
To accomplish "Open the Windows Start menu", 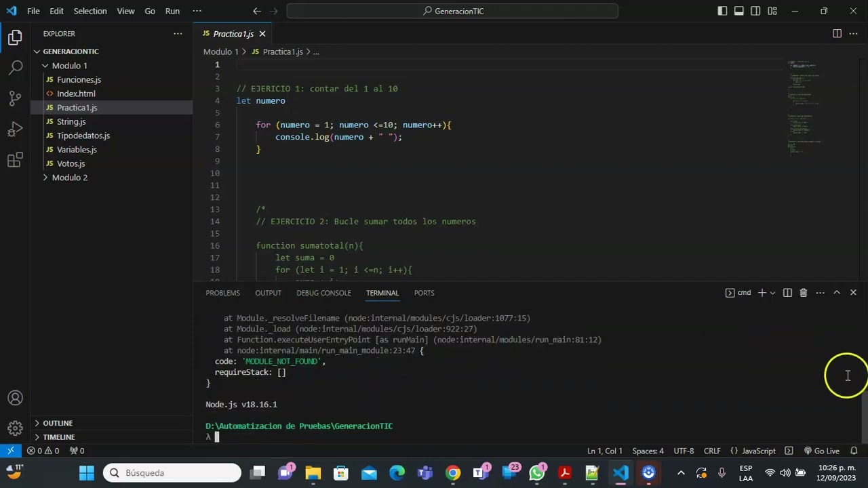I will pos(87,472).
